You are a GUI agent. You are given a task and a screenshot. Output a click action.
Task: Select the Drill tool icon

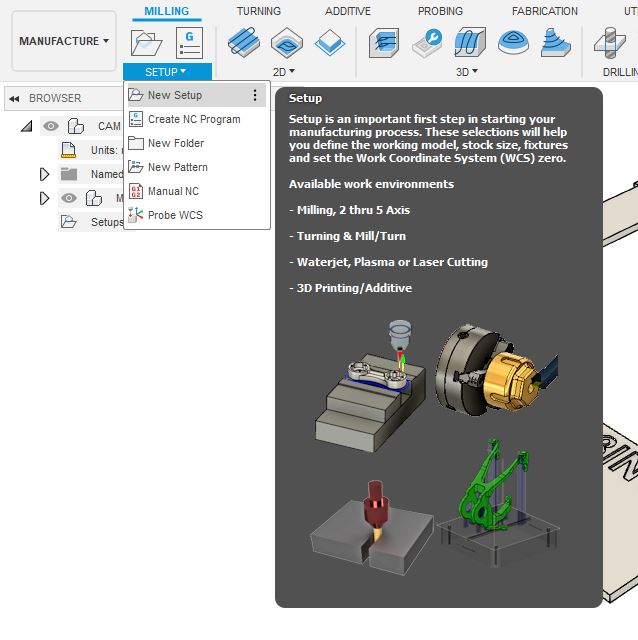coord(610,42)
